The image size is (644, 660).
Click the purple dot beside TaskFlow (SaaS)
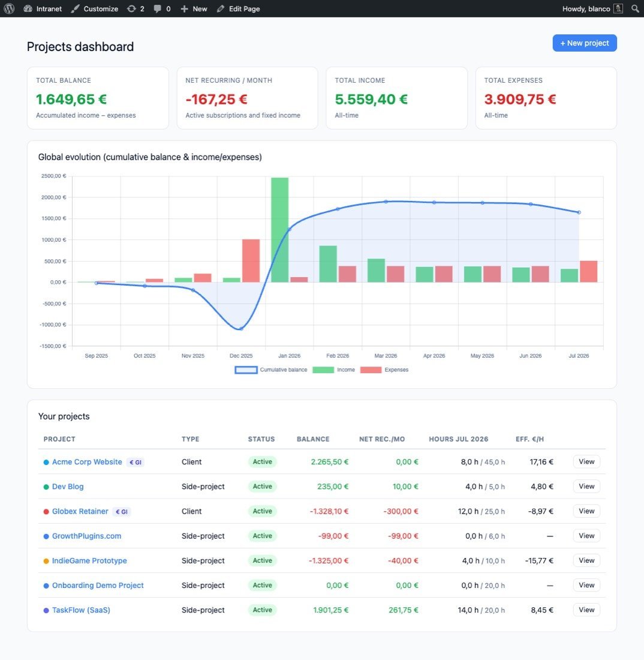(x=46, y=610)
